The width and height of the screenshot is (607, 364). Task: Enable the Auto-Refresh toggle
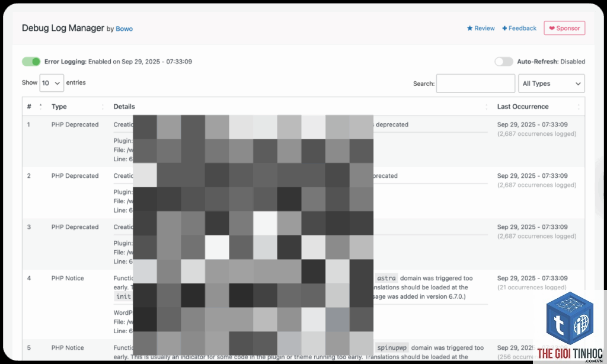pyautogui.click(x=504, y=62)
